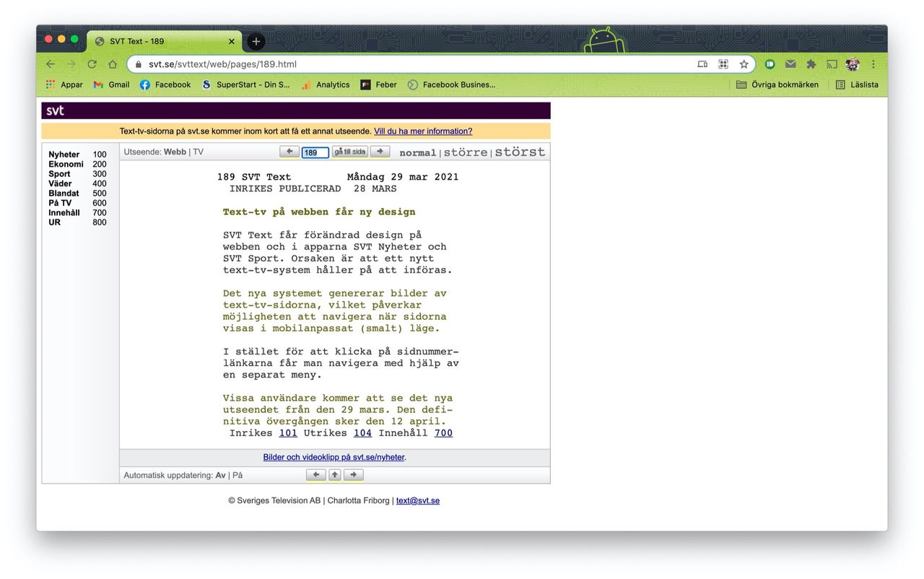Open Facebook Business bookmark

(452, 84)
